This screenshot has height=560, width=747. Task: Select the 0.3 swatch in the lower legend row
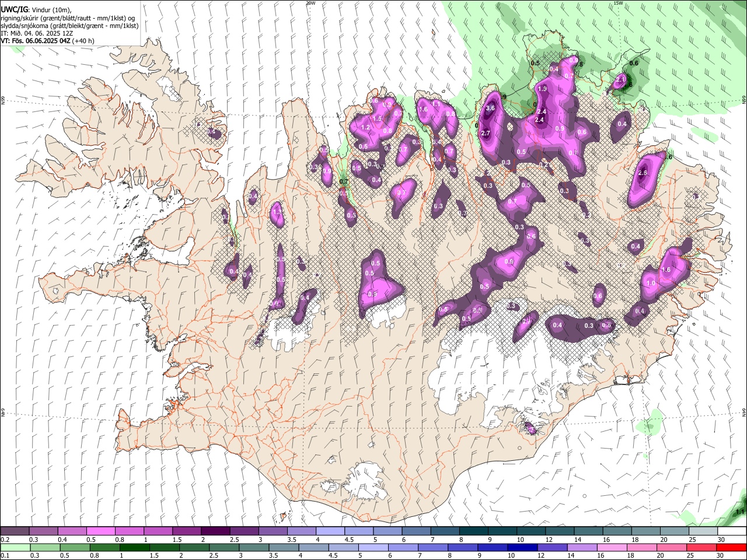point(44,547)
